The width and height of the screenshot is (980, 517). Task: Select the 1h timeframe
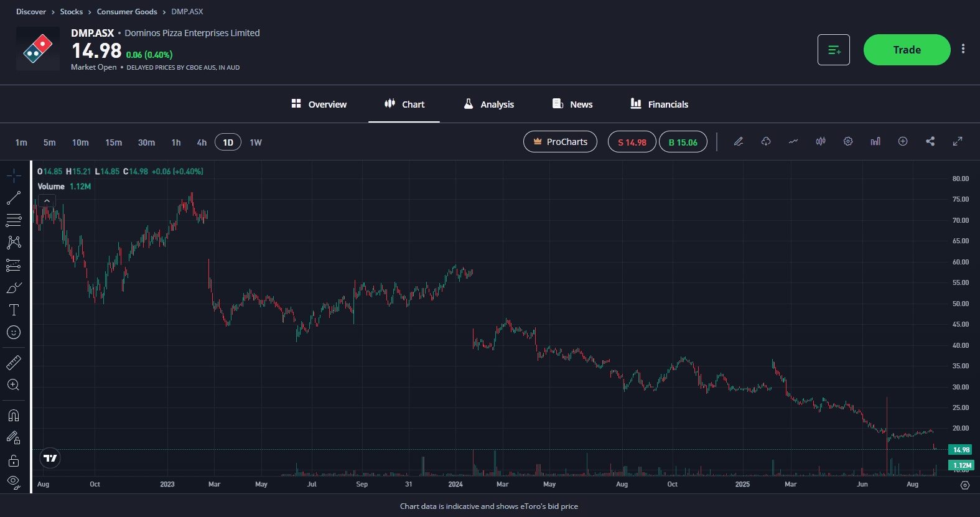pyautogui.click(x=176, y=142)
